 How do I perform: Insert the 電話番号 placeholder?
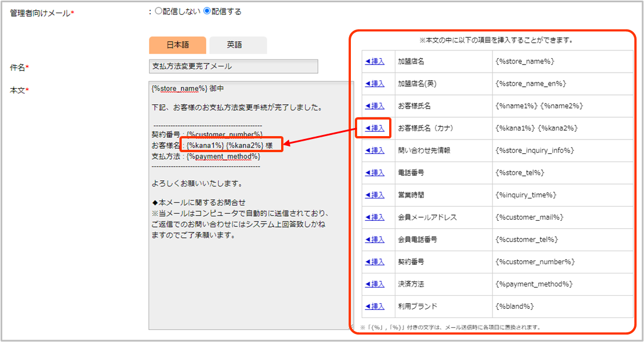(375, 173)
